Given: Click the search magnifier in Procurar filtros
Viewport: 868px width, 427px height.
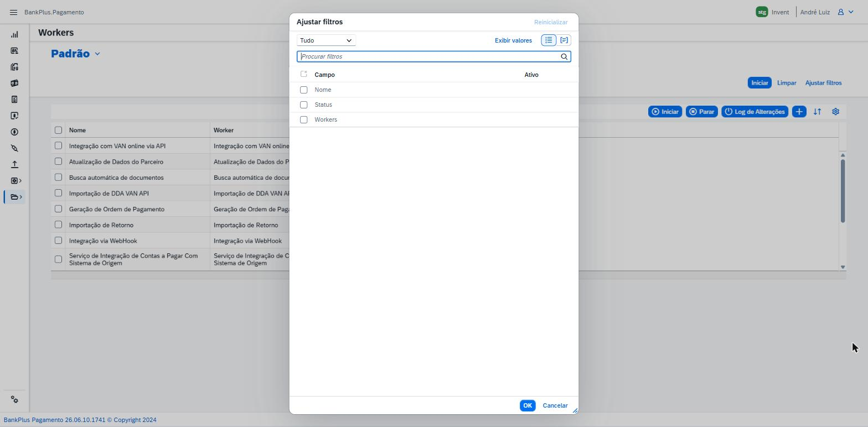Looking at the screenshot, I should [564, 56].
